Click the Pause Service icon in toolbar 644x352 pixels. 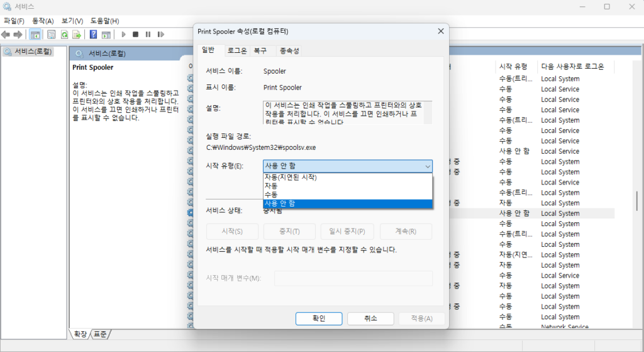(x=148, y=35)
